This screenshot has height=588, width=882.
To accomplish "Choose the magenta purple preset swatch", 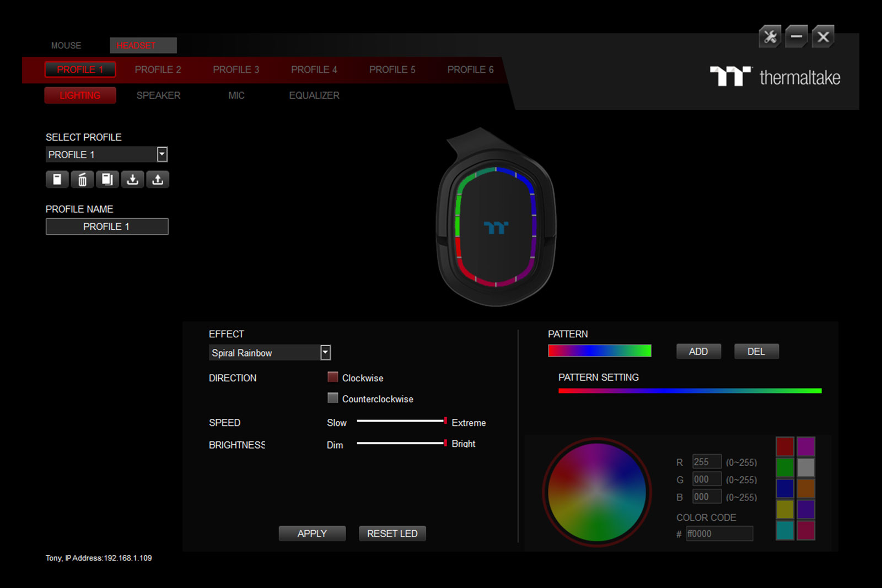I will [x=806, y=446].
